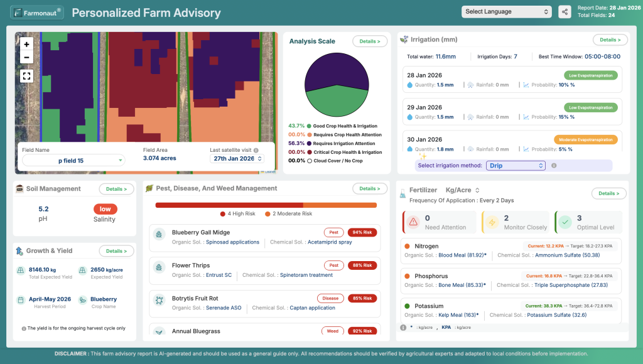Open the field name dropdown p field 15
Image resolution: width=643 pixels, height=364 pixels.
(x=74, y=160)
